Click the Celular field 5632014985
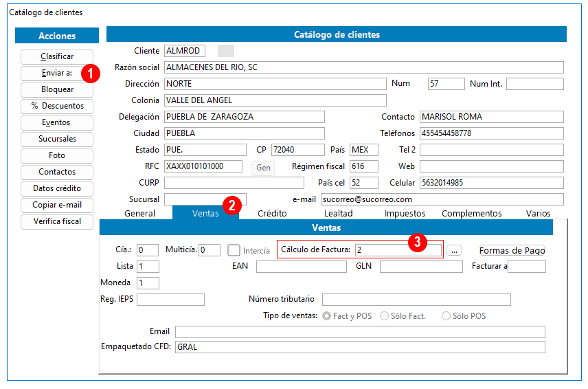Image resolution: width=588 pixels, height=389 pixels. pos(492,183)
